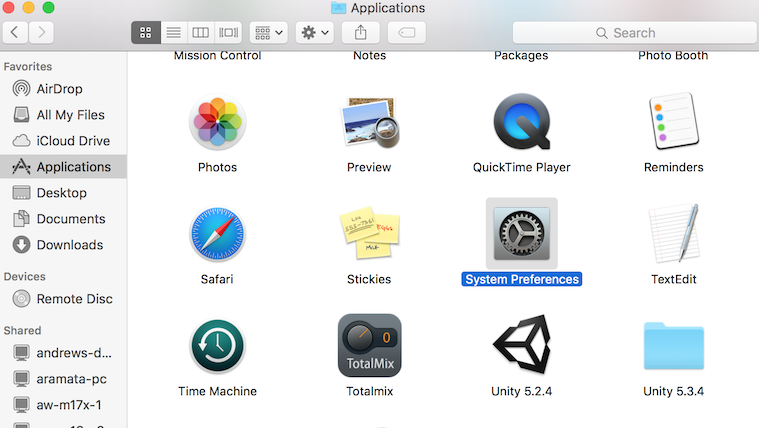Switch to icon view
The width and height of the screenshot is (759, 428).
(146, 32)
